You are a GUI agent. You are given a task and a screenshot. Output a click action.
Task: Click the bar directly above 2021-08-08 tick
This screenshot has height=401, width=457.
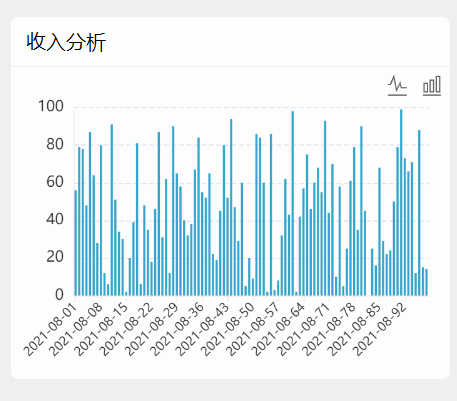[x=101, y=220]
